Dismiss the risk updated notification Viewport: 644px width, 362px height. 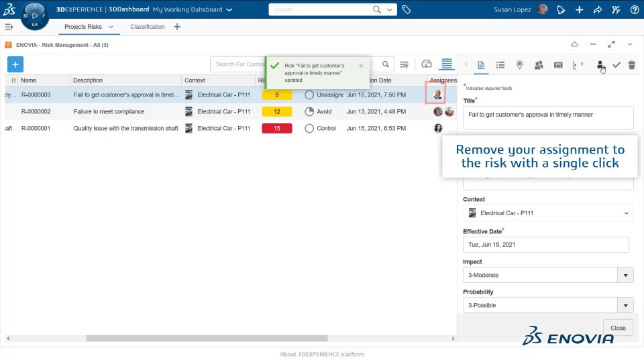361,66
